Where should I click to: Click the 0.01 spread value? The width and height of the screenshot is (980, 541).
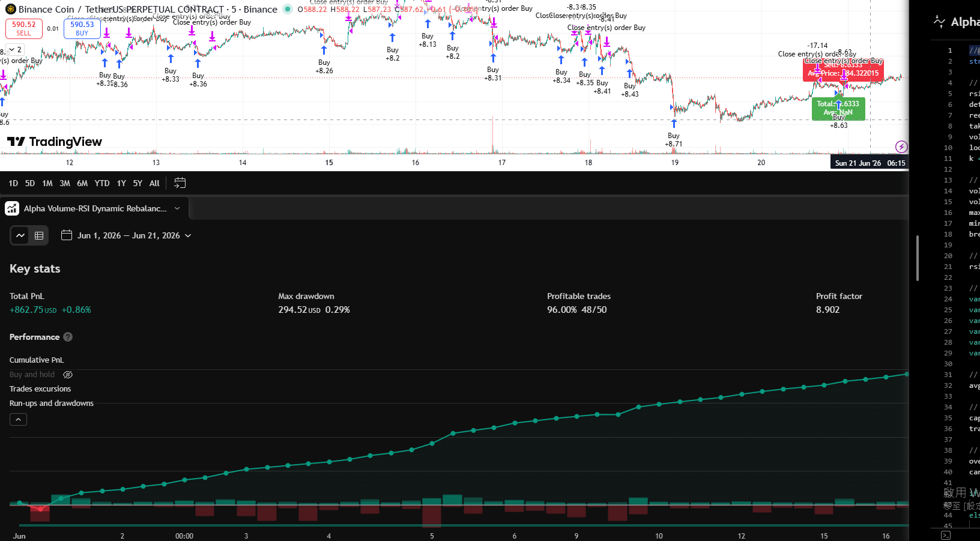tap(53, 28)
